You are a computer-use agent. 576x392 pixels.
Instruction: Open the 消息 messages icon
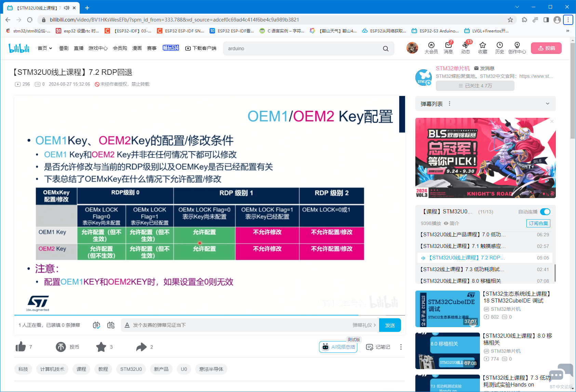tap(448, 48)
